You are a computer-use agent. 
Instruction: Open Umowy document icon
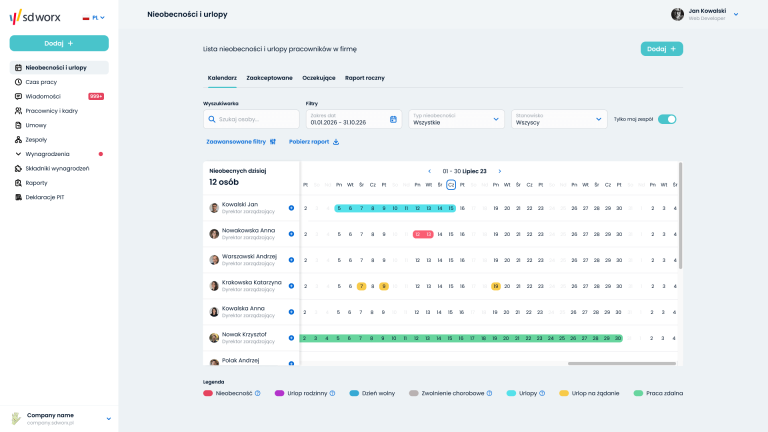[x=18, y=125]
